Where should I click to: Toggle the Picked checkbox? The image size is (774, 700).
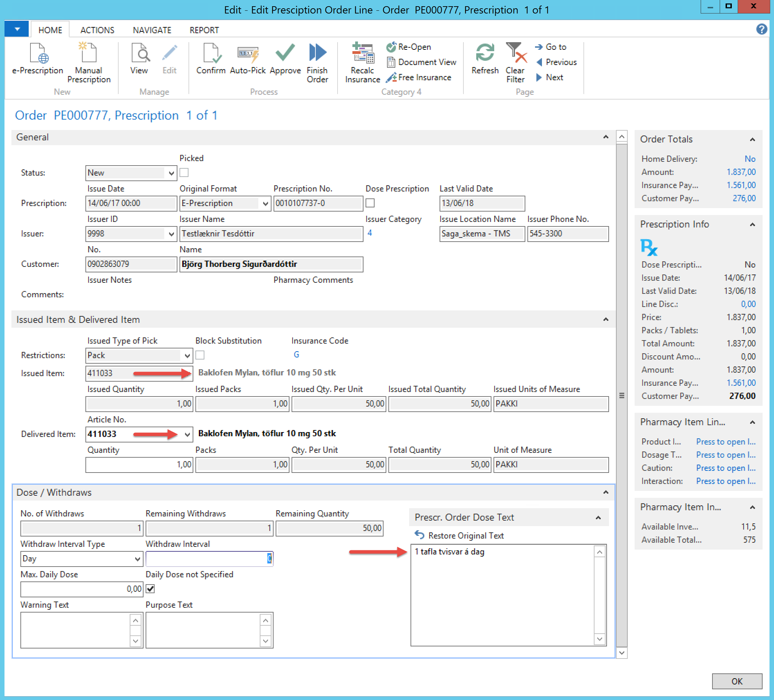click(184, 173)
